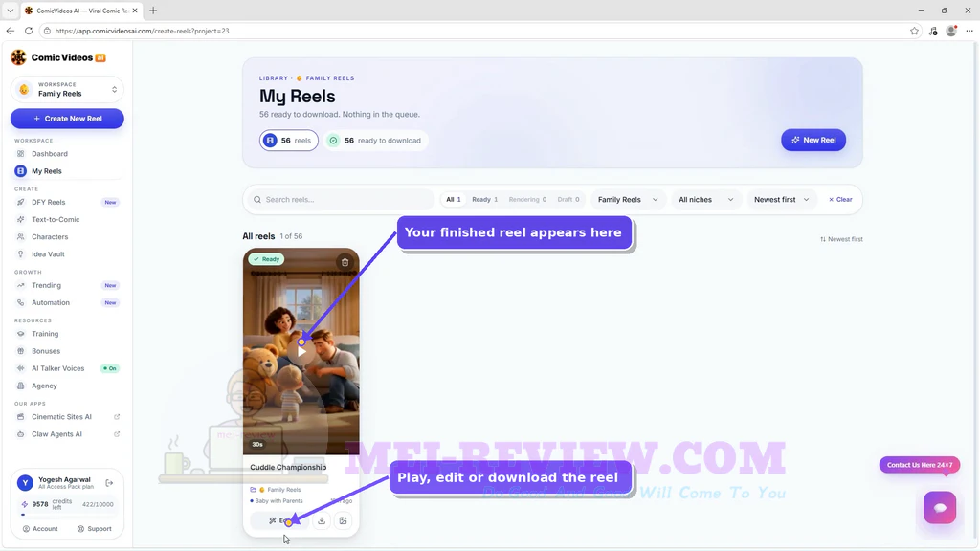The height and width of the screenshot is (551, 980).
Task: Bookmark this page with the star icon
Action: pyautogui.click(x=914, y=31)
